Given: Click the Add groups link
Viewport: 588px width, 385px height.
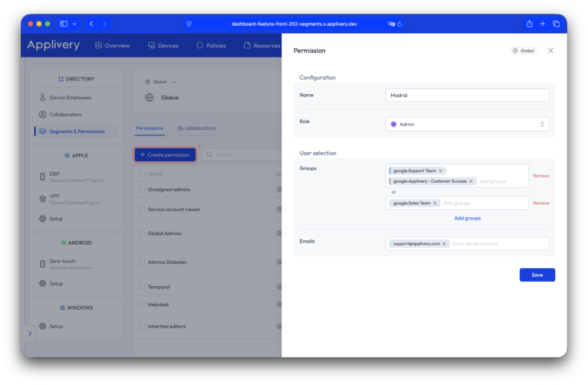Looking at the screenshot, I should pos(467,218).
